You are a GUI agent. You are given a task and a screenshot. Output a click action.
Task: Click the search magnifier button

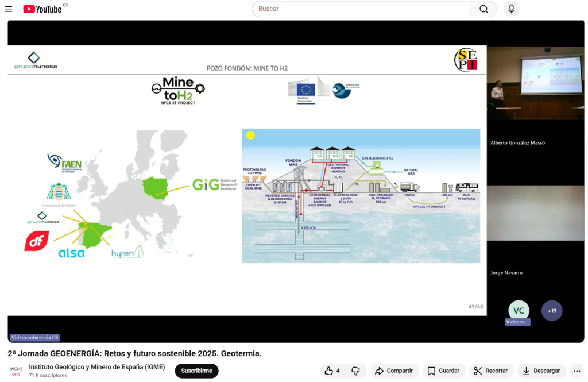point(483,9)
